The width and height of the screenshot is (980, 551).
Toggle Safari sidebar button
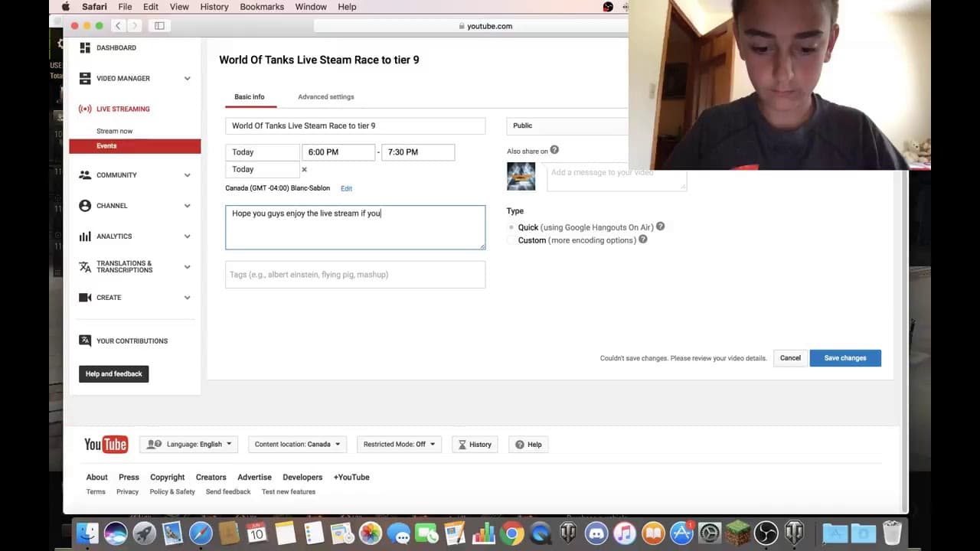(159, 26)
